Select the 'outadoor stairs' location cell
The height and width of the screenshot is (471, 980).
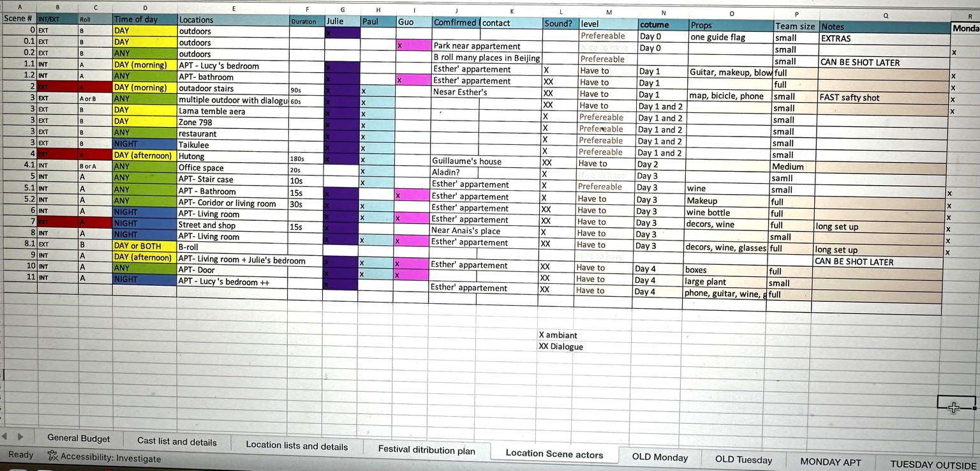233,88
